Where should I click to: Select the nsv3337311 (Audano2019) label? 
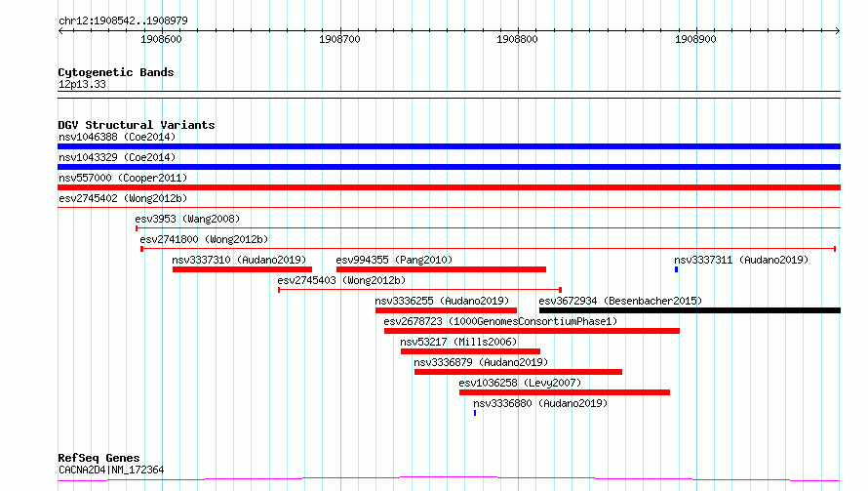point(740,260)
